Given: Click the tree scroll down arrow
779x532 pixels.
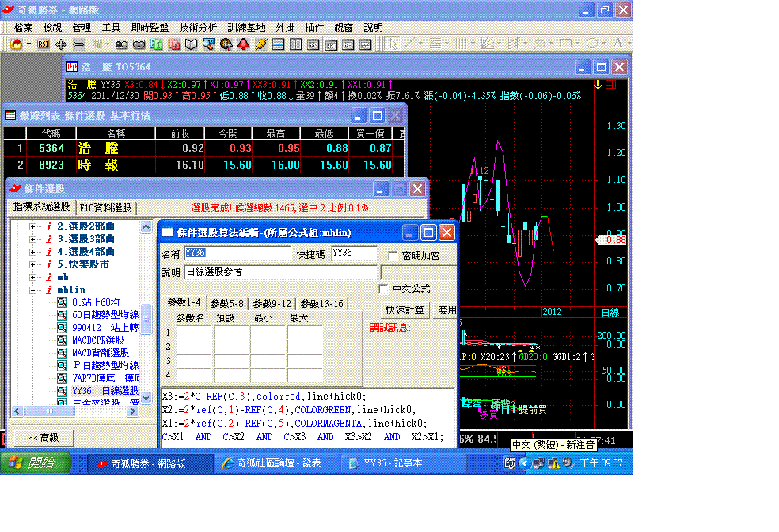Looking at the screenshot, I should click(146, 397).
